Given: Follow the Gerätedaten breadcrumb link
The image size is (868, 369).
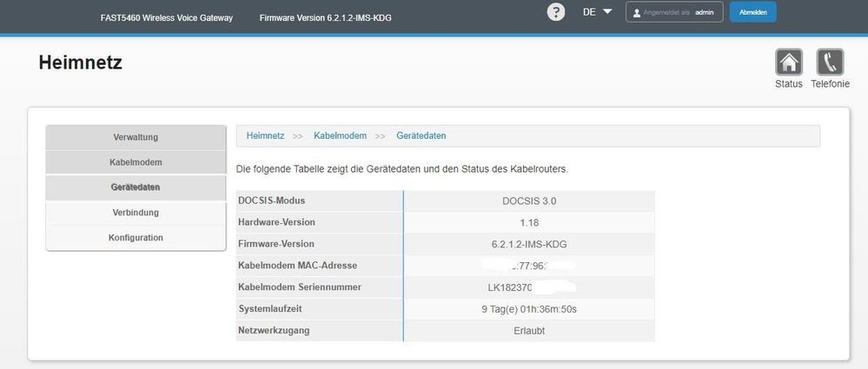Looking at the screenshot, I should pos(421,135).
